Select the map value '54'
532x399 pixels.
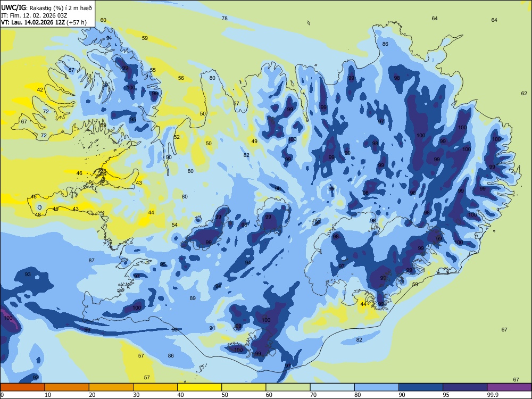click(x=174, y=225)
